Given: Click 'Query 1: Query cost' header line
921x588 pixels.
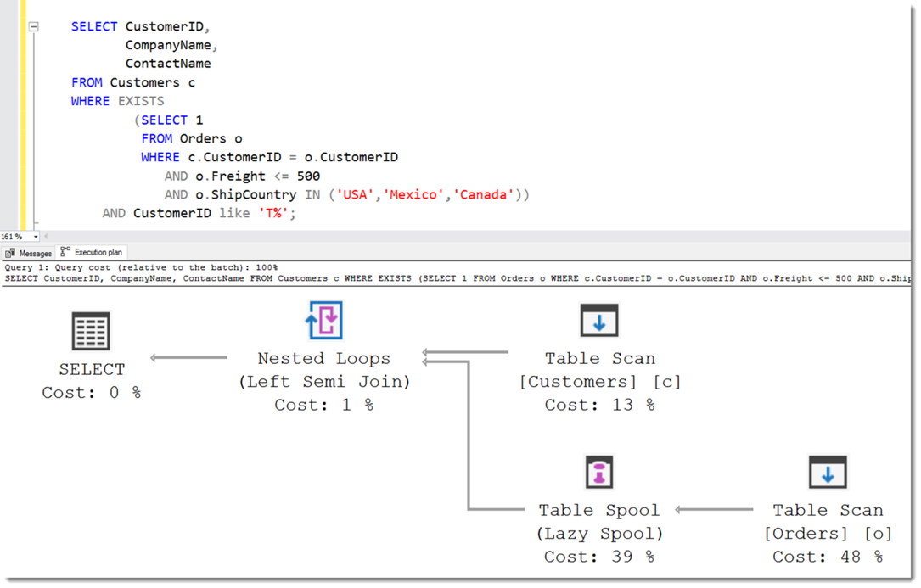Looking at the screenshot, I should click(x=141, y=267).
